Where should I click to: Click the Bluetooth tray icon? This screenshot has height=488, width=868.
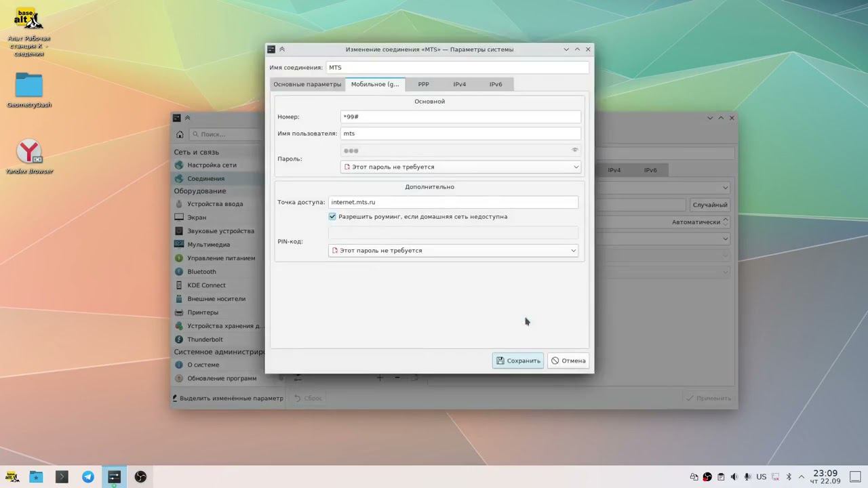[789, 477]
